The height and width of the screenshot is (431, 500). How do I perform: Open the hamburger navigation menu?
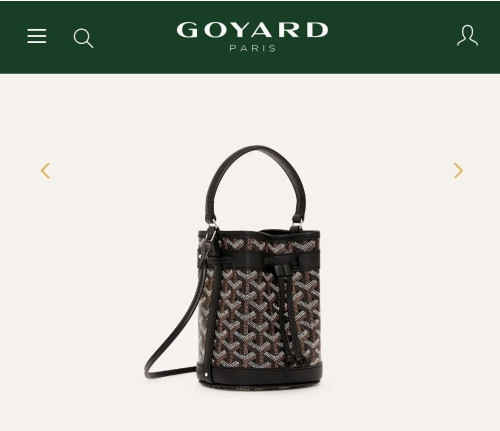(37, 36)
